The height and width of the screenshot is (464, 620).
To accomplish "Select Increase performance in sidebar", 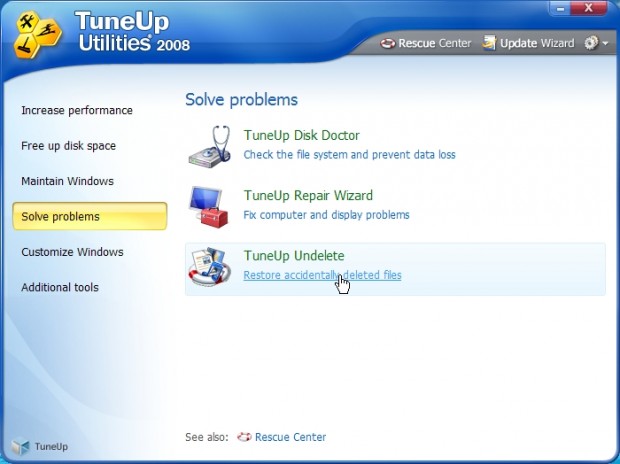I will (77, 110).
